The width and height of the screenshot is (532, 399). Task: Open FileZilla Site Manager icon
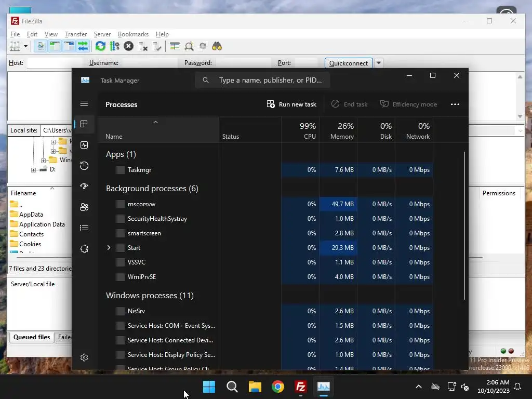click(15, 46)
